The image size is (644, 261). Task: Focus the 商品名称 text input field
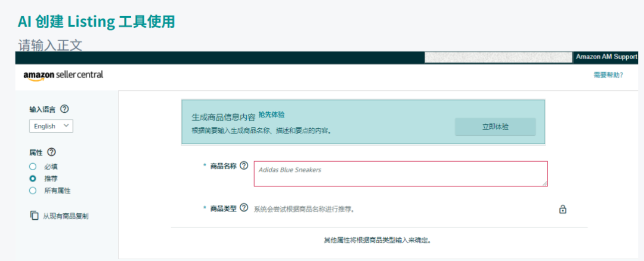[x=400, y=173]
